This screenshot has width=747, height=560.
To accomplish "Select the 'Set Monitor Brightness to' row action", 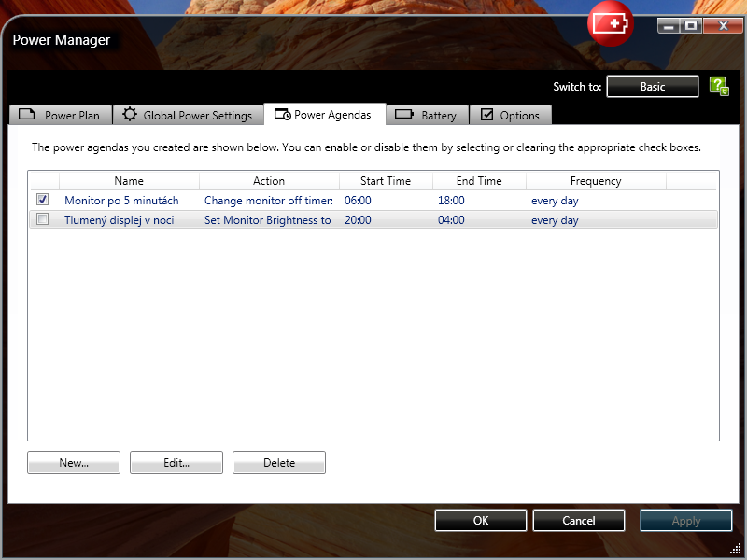I will pos(267,220).
